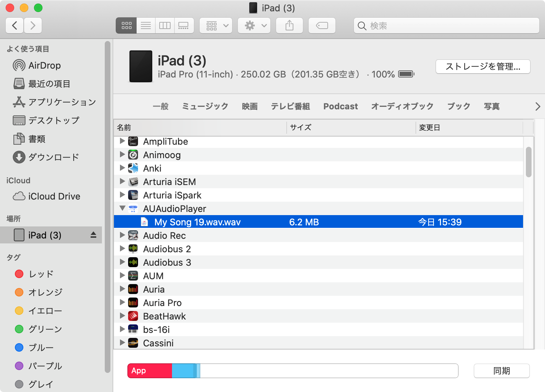Collapse the AUAudioPlayer disclosure triangle

pyautogui.click(x=122, y=208)
